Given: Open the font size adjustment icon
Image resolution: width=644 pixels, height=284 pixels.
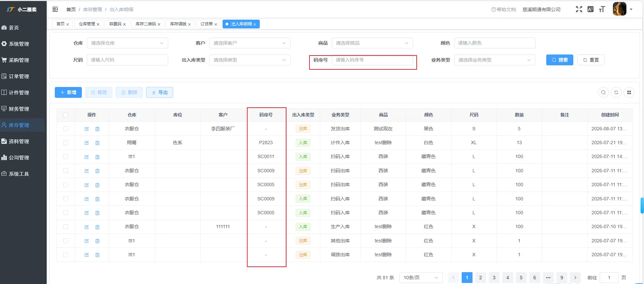Looking at the screenshot, I should pyautogui.click(x=602, y=9).
